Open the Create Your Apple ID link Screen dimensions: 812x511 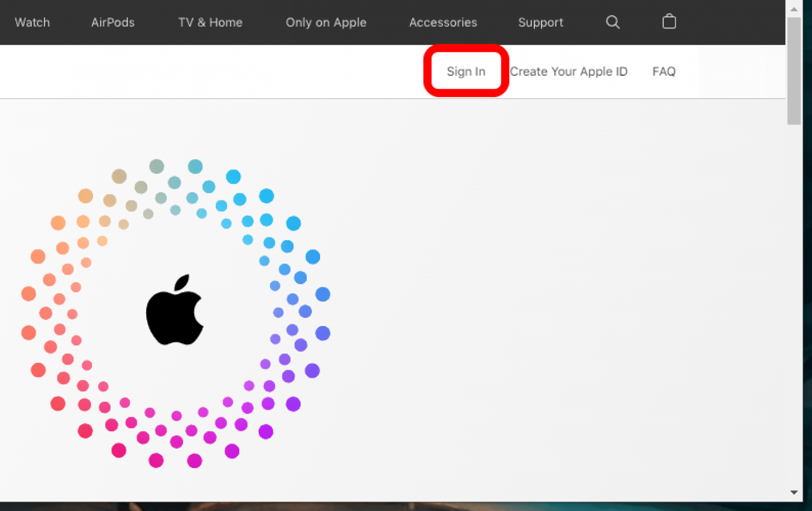coord(569,71)
